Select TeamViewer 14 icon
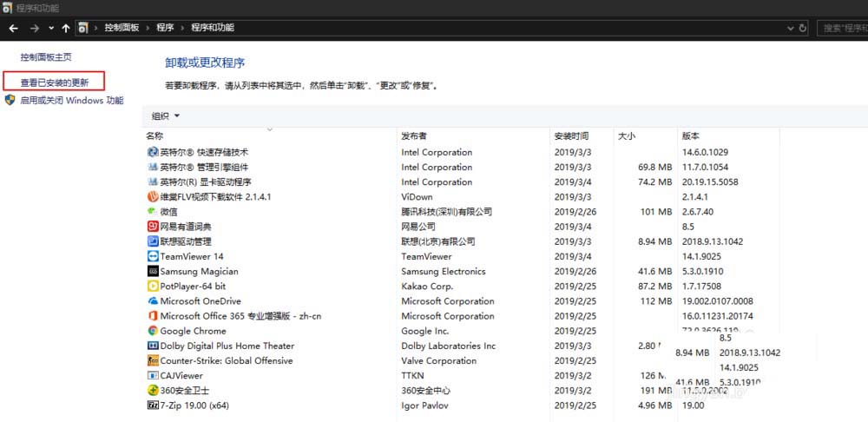 pyautogui.click(x=153, y=256)
